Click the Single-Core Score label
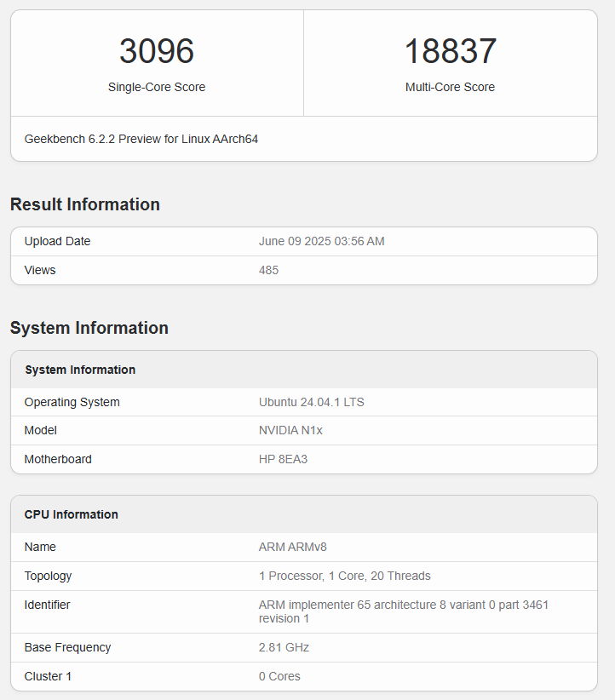The width and height of the screenshot is (615, 700). (x=157, y=87)
